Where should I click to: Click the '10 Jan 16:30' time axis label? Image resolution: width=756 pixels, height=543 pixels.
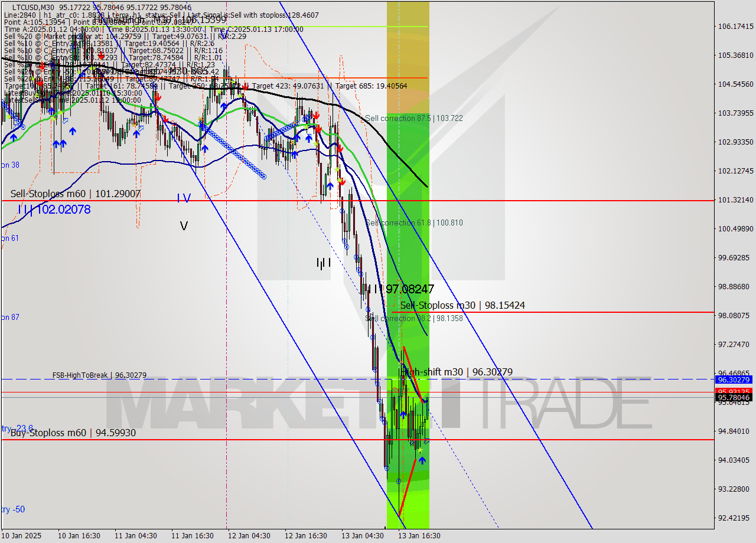pyautogui.click(x=79, y=536)
